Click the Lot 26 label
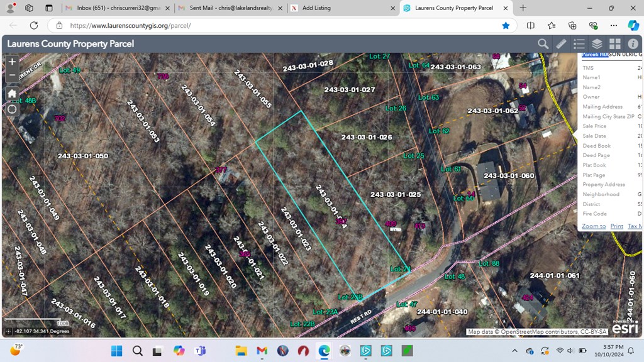The image size is (644, 362). [396, 108]
